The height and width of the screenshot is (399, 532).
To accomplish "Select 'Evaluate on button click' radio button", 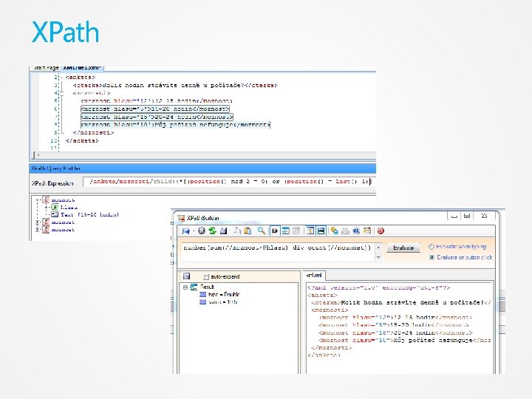I will [432, 257].
